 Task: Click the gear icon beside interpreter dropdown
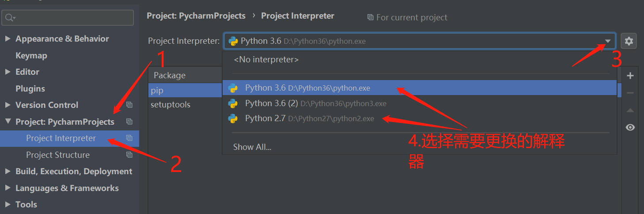629,42
